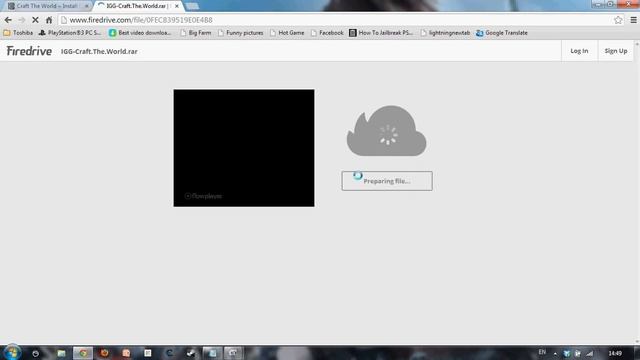Open the lightningnewtab bookmark
The image size is (640, 360).
click(445, 33)
